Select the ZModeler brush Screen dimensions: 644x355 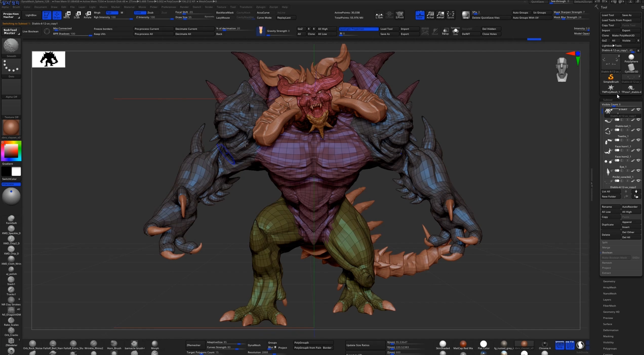(x=11, y=342)
